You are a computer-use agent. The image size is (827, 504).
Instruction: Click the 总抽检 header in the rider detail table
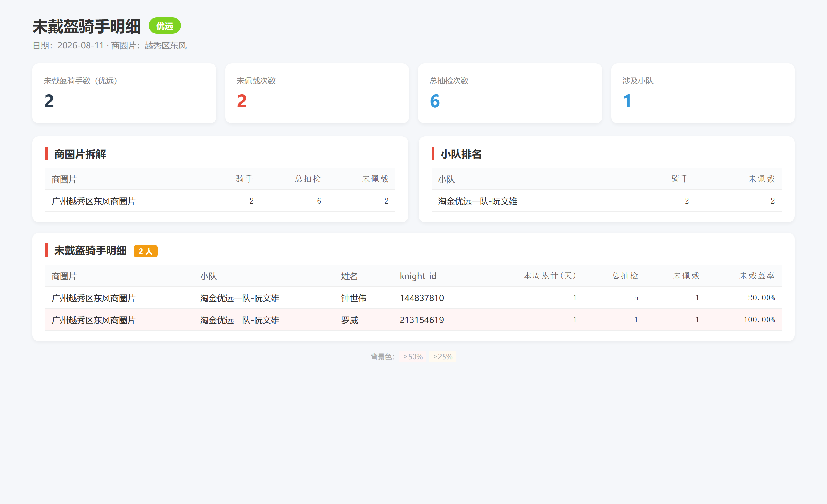click(625, 276)
